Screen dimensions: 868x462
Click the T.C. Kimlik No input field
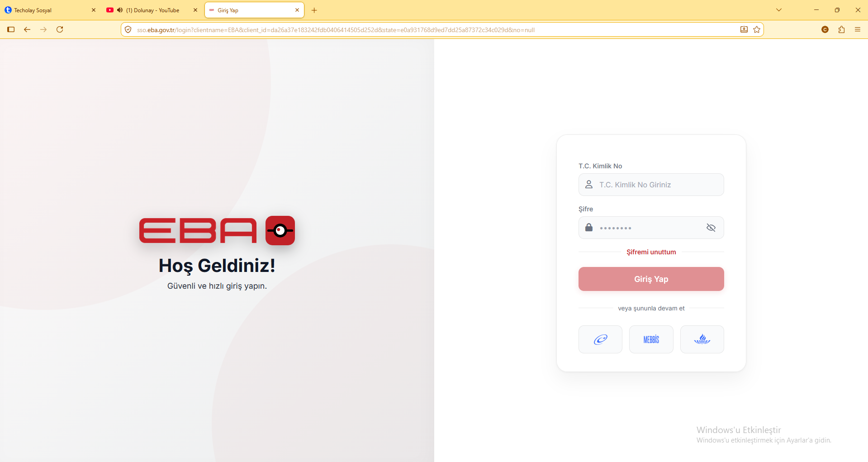tap(651, 185)
